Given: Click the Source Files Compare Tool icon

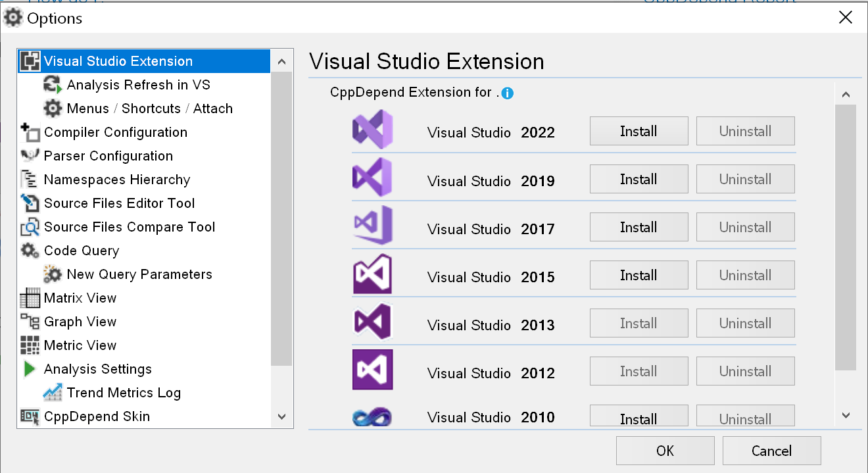Looking at the screenshot, I should coord(30,227).
